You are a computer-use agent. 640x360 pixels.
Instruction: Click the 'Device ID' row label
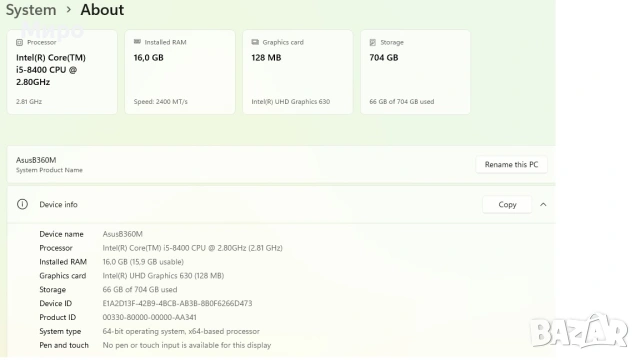click(56, 304)
